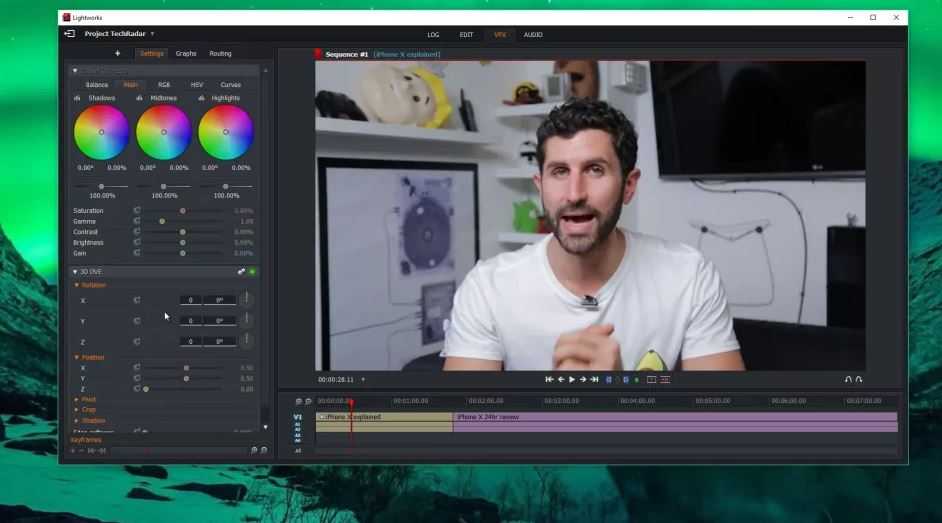Viewport: 942px width, 523px height.
Task: Switch to the VFX tab
Action: pos(500,35)
